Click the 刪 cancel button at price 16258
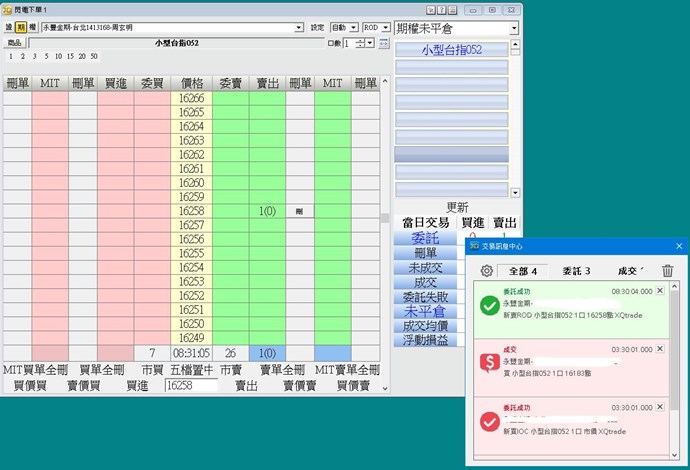The image size is (690, 470). (299, 212)
